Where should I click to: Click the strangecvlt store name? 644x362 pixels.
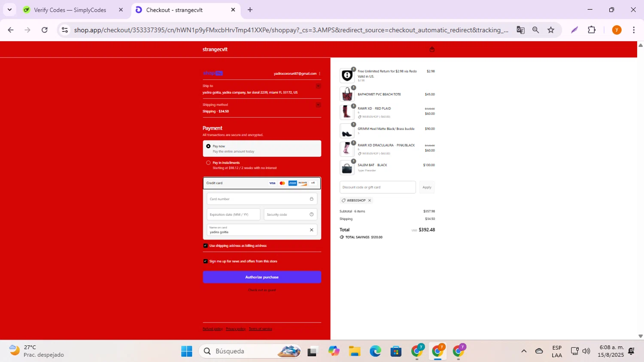(x=215, y=49)
